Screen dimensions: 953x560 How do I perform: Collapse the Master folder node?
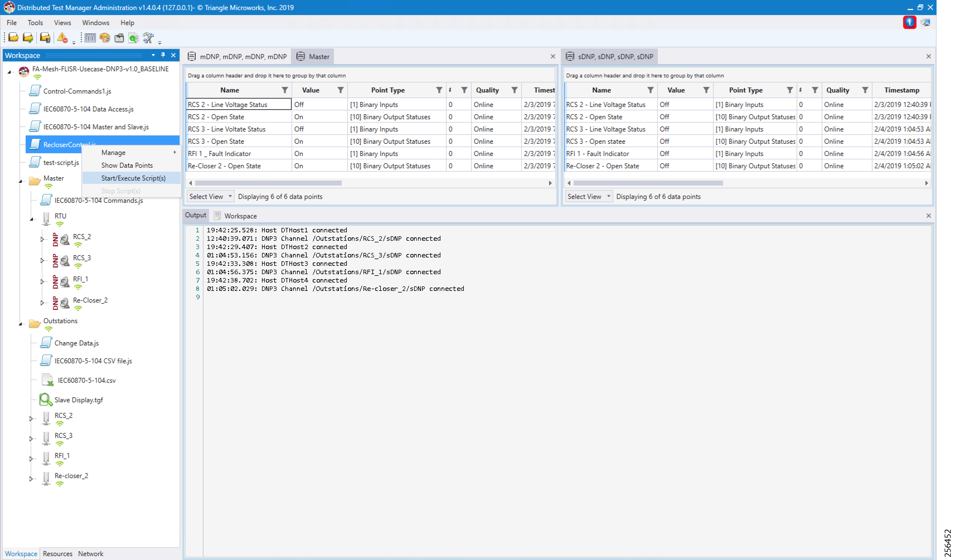pyautogui.click(x=20, y=181)
